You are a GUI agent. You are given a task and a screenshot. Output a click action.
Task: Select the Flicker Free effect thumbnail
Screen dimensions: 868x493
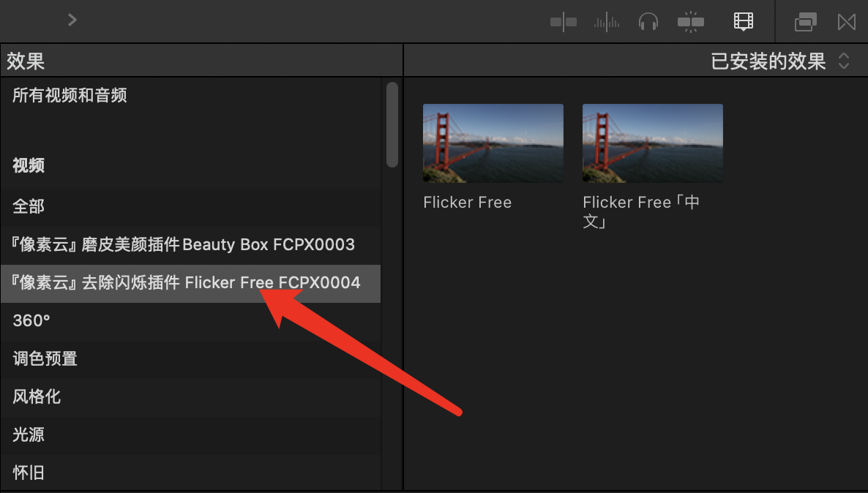[x=493, y=143]
